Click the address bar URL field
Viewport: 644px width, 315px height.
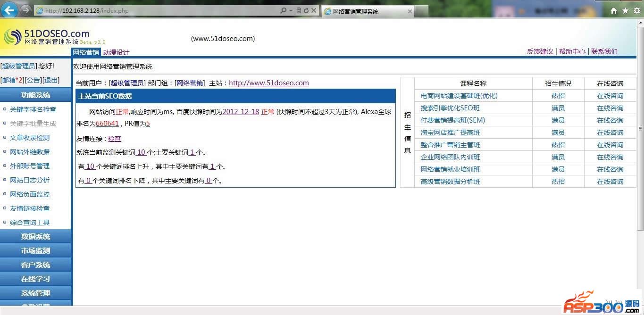coord(156,10)
